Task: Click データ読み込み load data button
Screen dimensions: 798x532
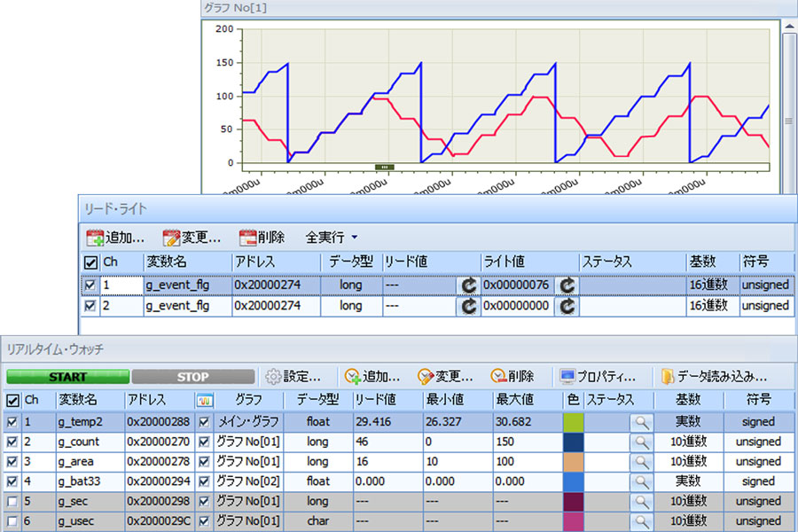Action: pyautogui.click(x=714, y=377)
